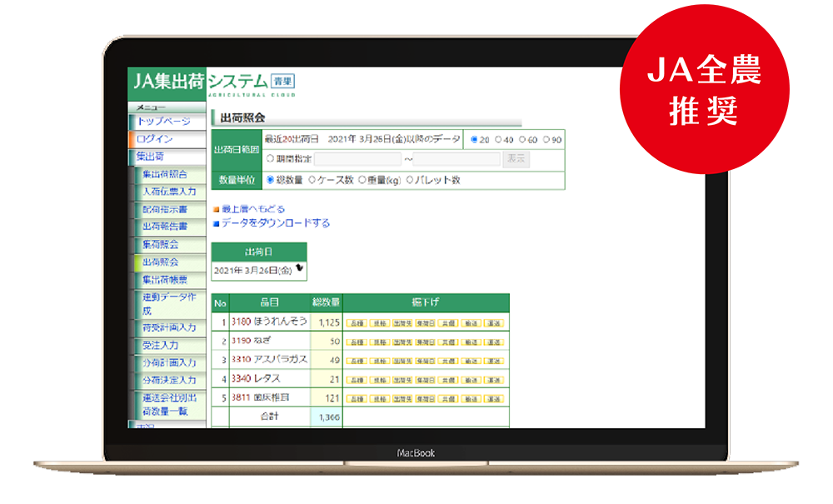Image resolution: width=833 pixels, height=504 pixels.
Task: Go to 荷受計画入力 in the menu
Action: pyautogui.click(x=169, y=327)
